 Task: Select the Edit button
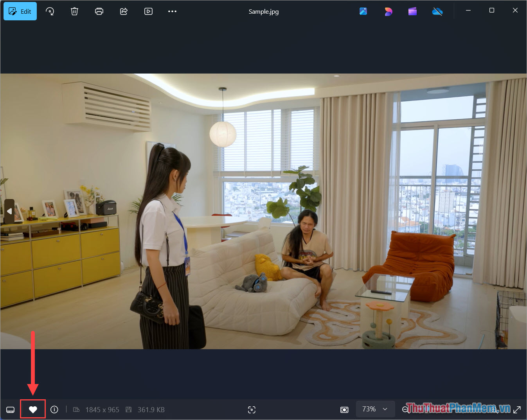click(x=20, y=11)
